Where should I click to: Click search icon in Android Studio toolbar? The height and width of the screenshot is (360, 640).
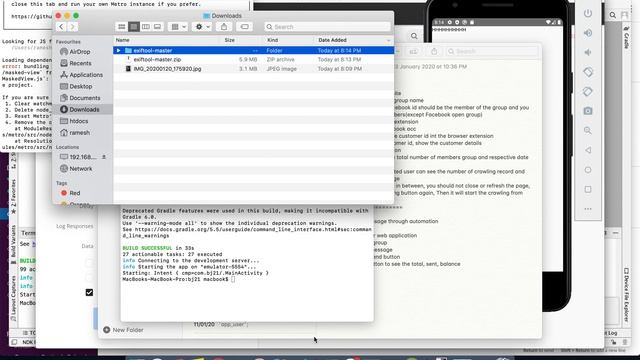[613, 15]
